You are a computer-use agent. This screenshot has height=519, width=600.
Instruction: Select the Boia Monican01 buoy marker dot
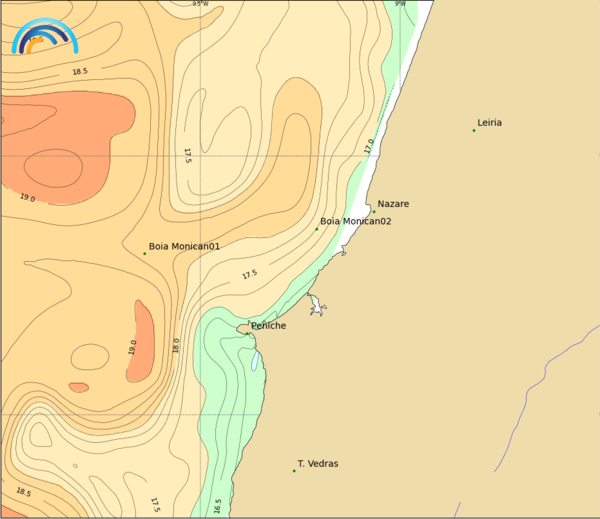click(x=144, y=253)
